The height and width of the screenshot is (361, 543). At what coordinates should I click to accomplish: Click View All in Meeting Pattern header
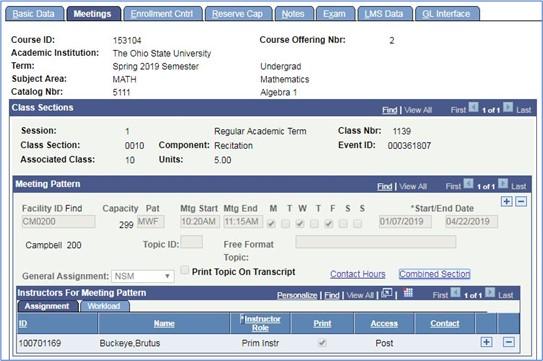413,186
